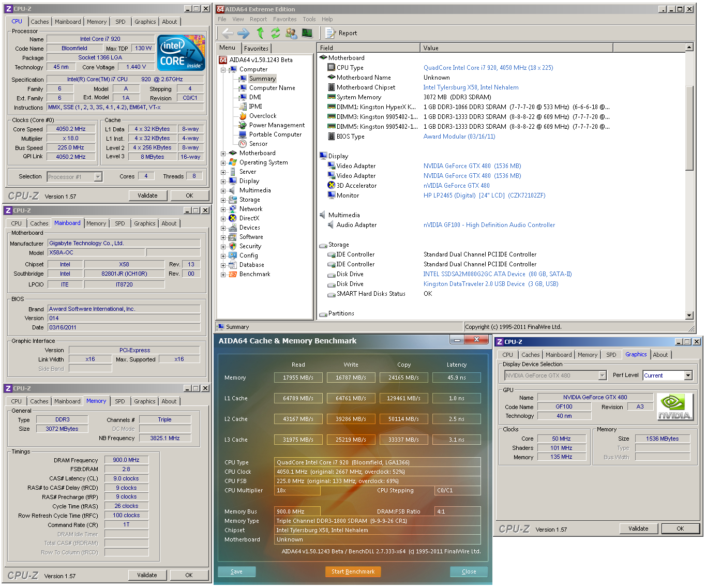The image size is (706, 588).
Task: Click the Summary status bar entry in AIDA64
Action: click(x=339, y=327)
